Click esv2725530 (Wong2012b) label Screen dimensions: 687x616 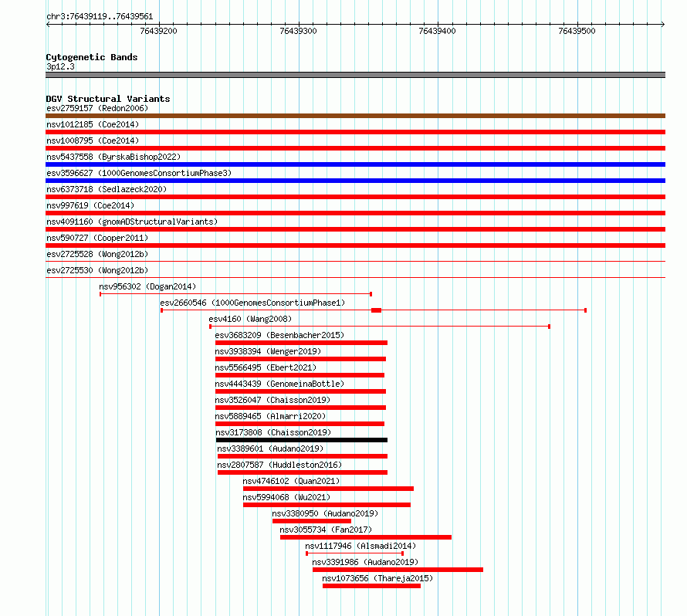click(97, 270)
